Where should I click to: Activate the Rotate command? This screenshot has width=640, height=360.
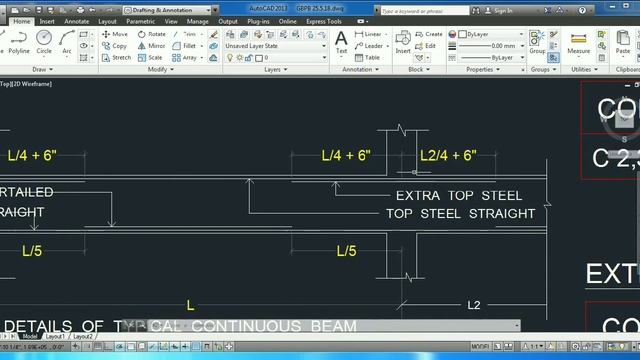152,34
